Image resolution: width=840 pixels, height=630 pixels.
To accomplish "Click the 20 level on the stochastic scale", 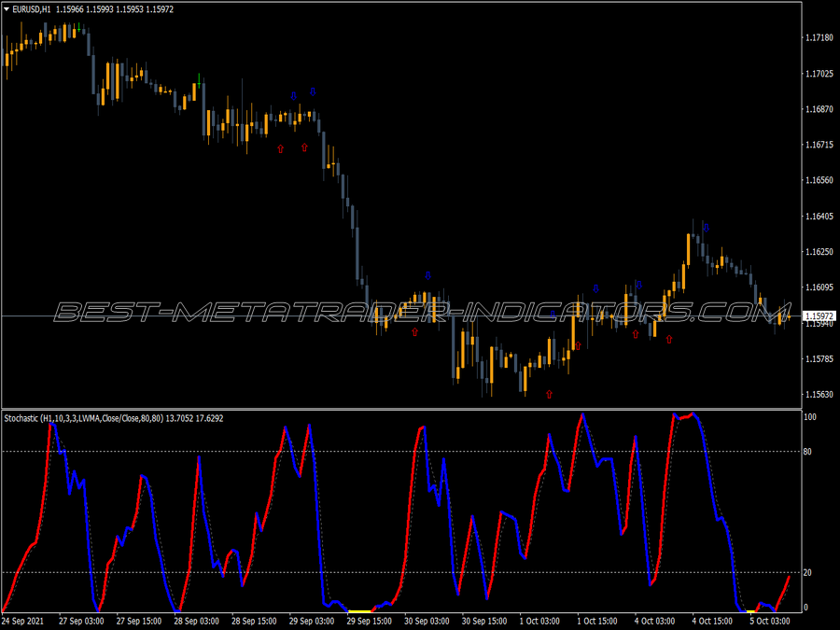I will (808, 573).
